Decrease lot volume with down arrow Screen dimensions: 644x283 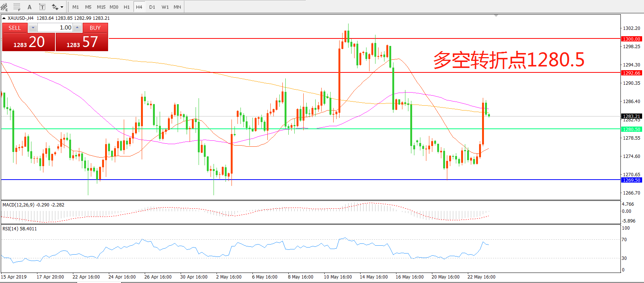click(33, 28)
